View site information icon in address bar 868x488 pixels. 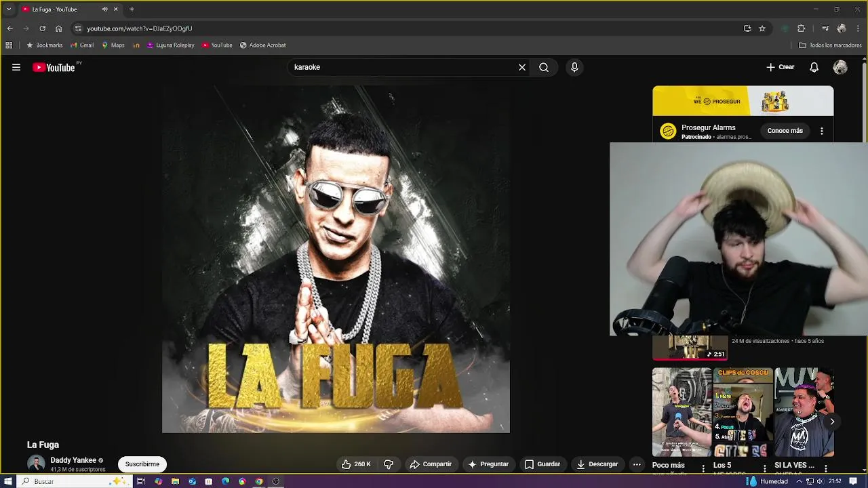click(x=78, y=28)
